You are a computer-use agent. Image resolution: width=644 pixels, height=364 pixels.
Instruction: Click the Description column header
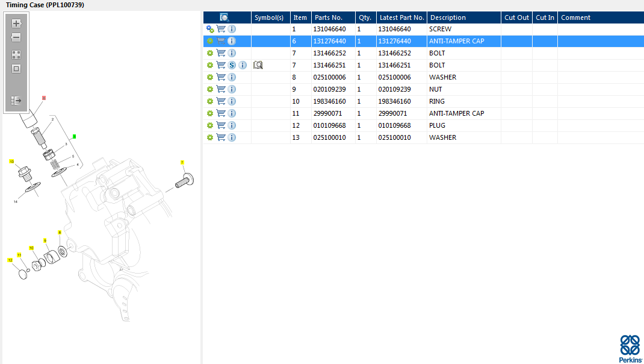448,17
